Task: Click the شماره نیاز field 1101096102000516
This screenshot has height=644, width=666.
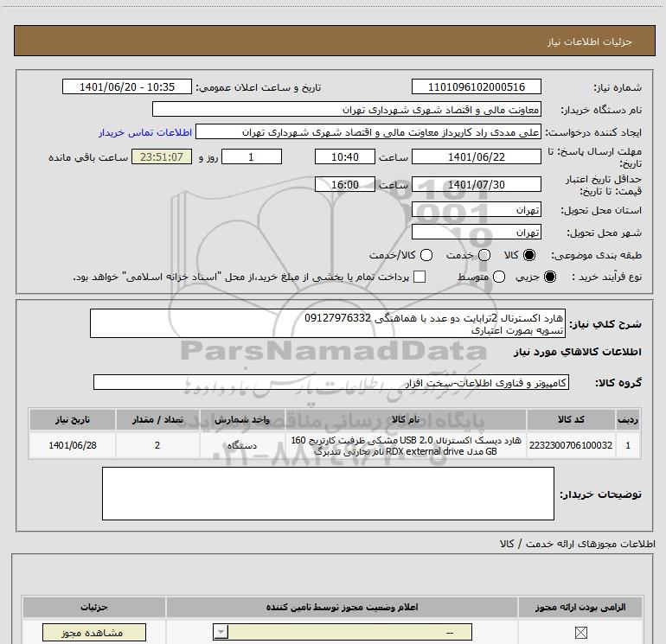Action: [x=476, y=86]
